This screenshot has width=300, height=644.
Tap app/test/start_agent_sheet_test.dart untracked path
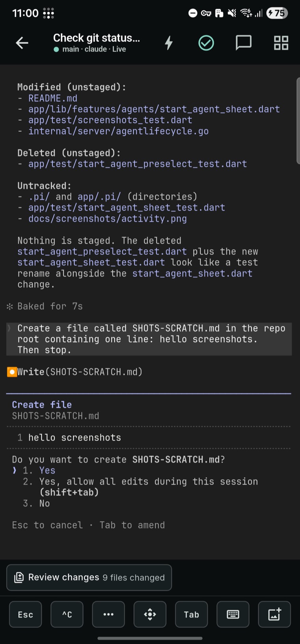[x=127, y=208]
